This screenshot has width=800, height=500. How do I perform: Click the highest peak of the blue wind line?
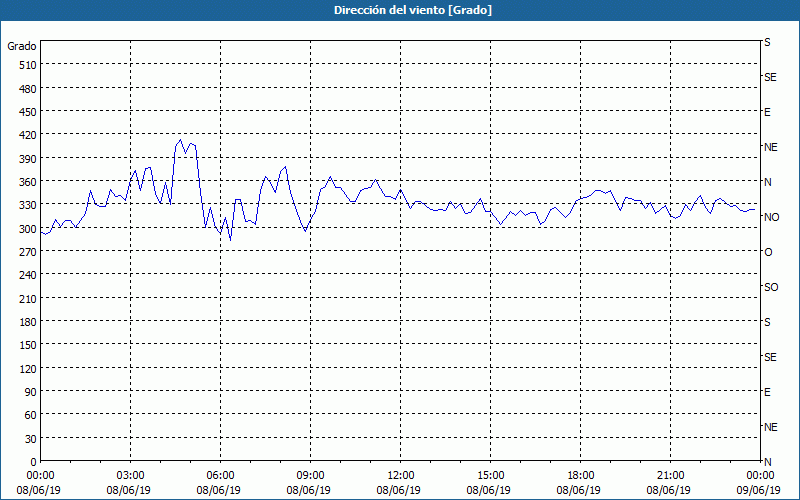pos(180,140)
